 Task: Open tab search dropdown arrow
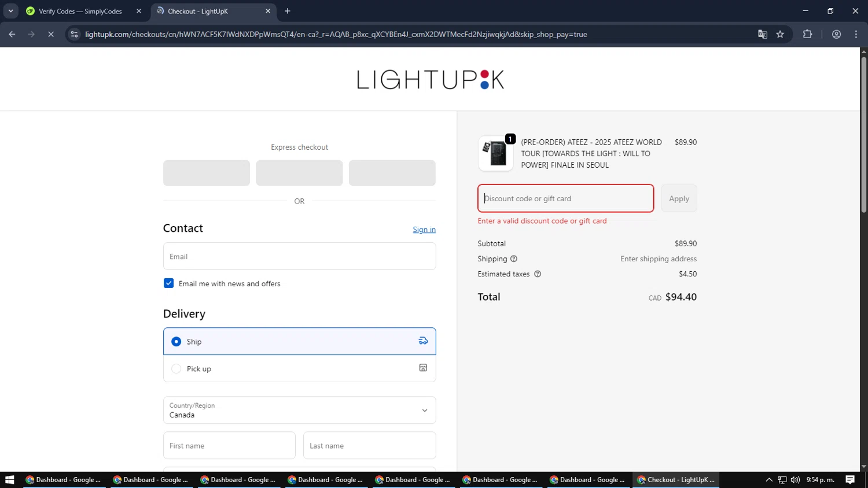10,11
